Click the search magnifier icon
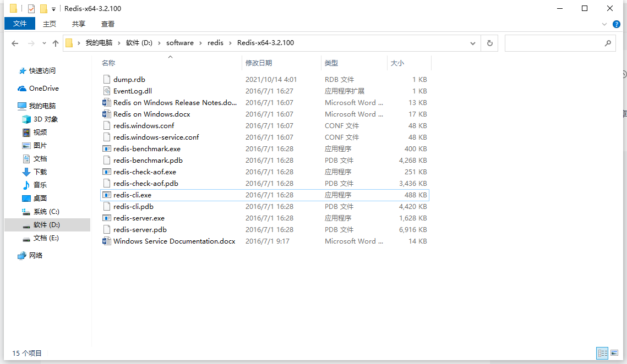Image resolution: width=627 pixels, height=364 pixels. coord(608,43)
